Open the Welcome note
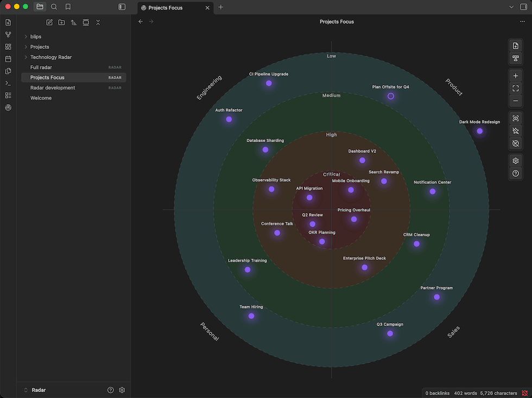The height and width of the screenshot is (398, 532). click(x=74, y=98)
